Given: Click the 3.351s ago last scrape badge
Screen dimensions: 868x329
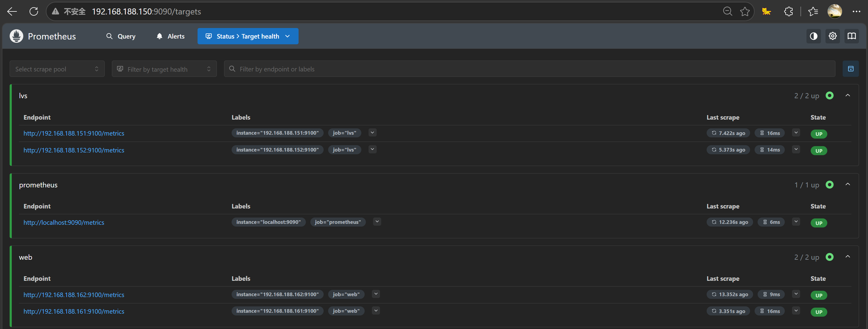Looking at the screenshot, I should [728, 311].
